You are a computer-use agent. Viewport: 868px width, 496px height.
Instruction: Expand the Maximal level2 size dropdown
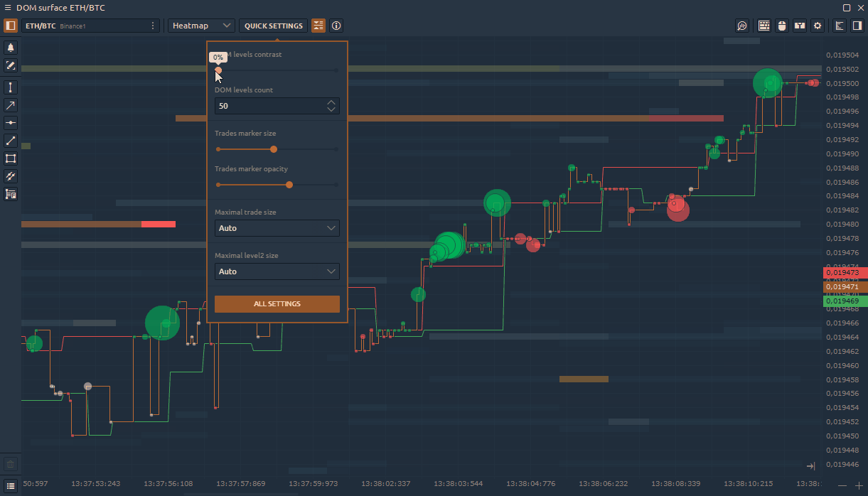tap(277, 271)
